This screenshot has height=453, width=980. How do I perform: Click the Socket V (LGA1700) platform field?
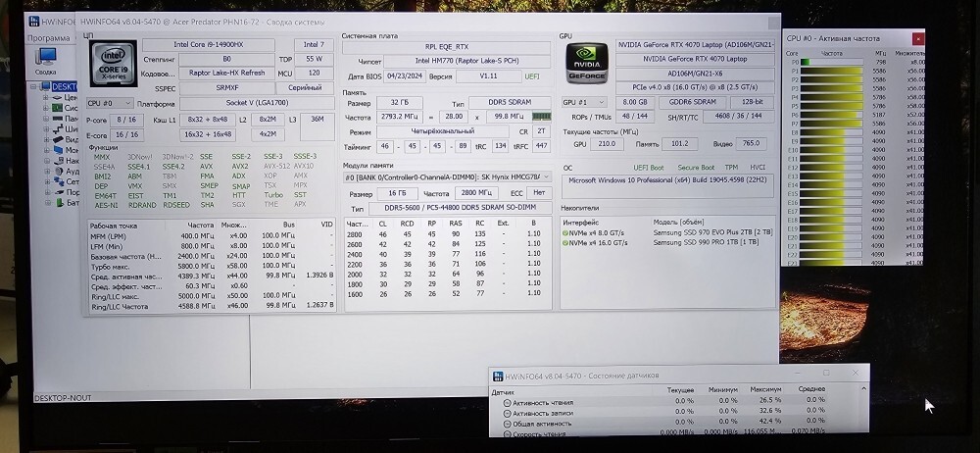pyautogui.click(x=256, y=103)
